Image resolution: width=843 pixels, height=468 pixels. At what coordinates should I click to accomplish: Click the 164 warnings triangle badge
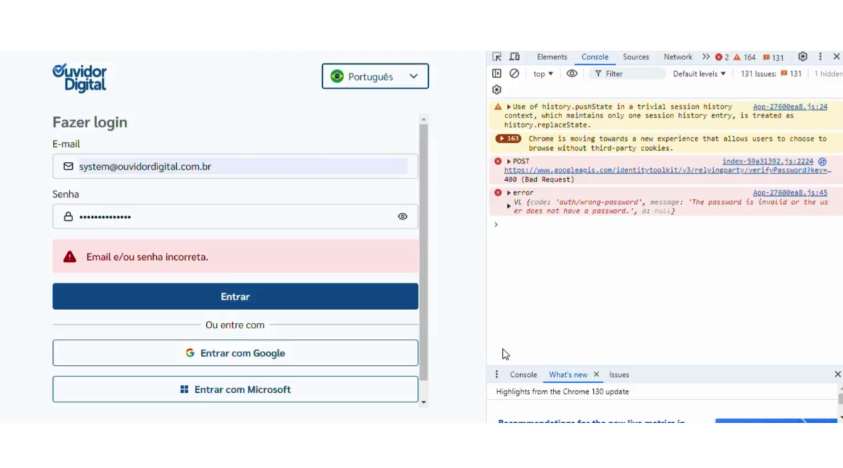pyautogui.click(x=745, y=57)
